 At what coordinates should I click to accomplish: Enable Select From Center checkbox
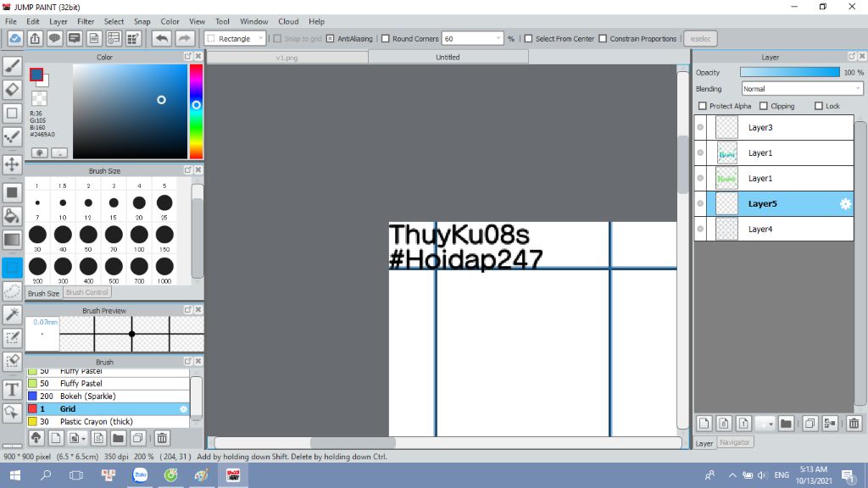point(528,39)
